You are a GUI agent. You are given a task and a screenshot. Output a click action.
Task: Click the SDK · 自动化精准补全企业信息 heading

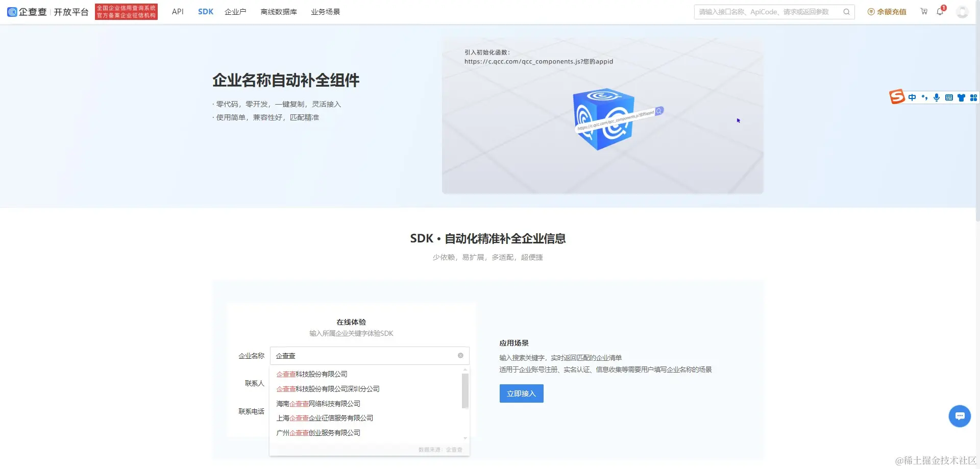488,238
